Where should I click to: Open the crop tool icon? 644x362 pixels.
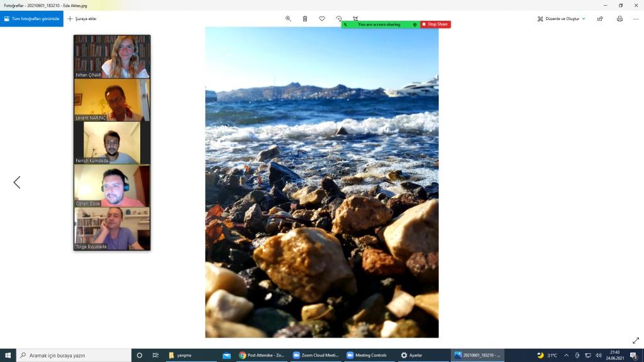[355, 19]
